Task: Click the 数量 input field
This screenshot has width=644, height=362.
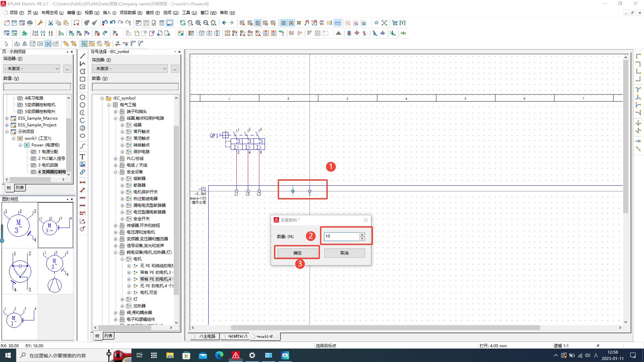Action: tap(341, 236)
